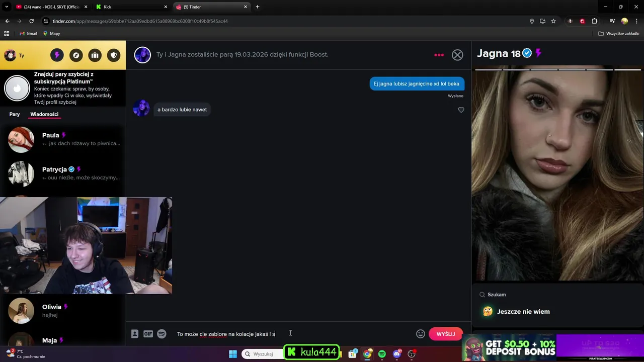Open the three-dot conversation options menu
The width and height of the screenshot is (644, 362).
click(439, 55)
